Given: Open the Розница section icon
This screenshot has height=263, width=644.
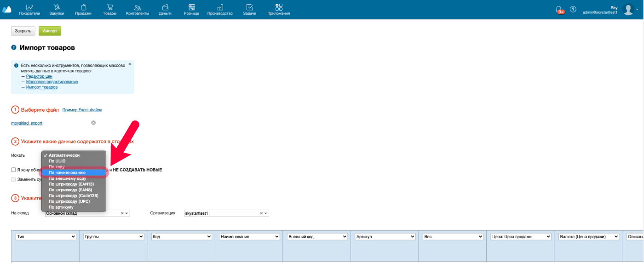Looking at the screenshot, I should 191,7.
